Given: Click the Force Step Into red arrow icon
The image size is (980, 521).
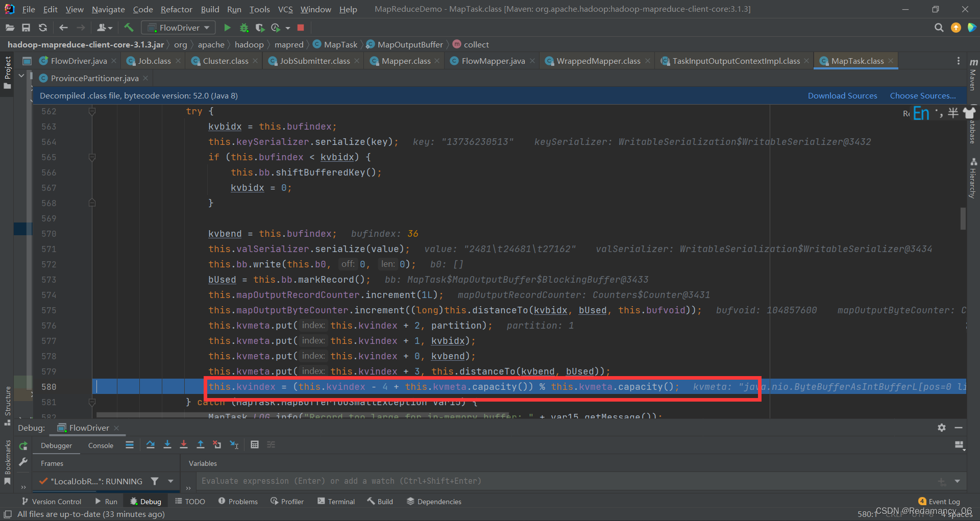Looking at the screenshot, I should click(184, 445).
